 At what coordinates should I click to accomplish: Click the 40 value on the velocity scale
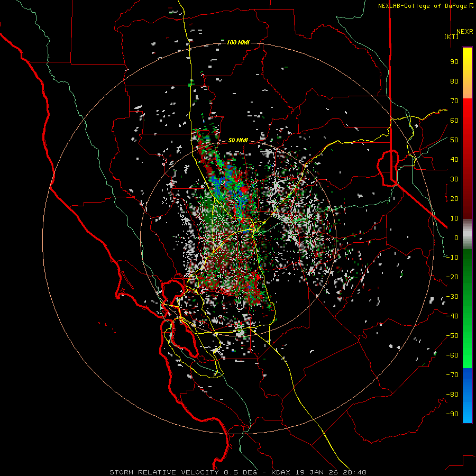pyautogui.click(x=454, y=160)
